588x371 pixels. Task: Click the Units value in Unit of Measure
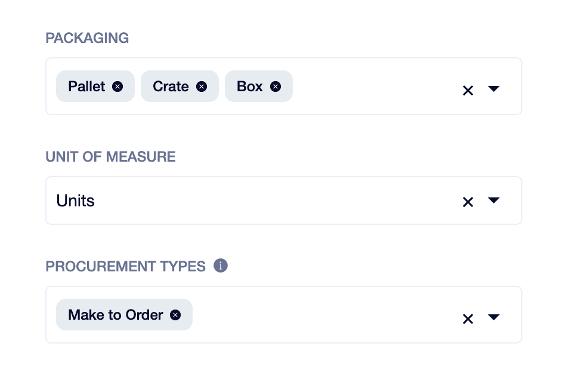[76, 201]
